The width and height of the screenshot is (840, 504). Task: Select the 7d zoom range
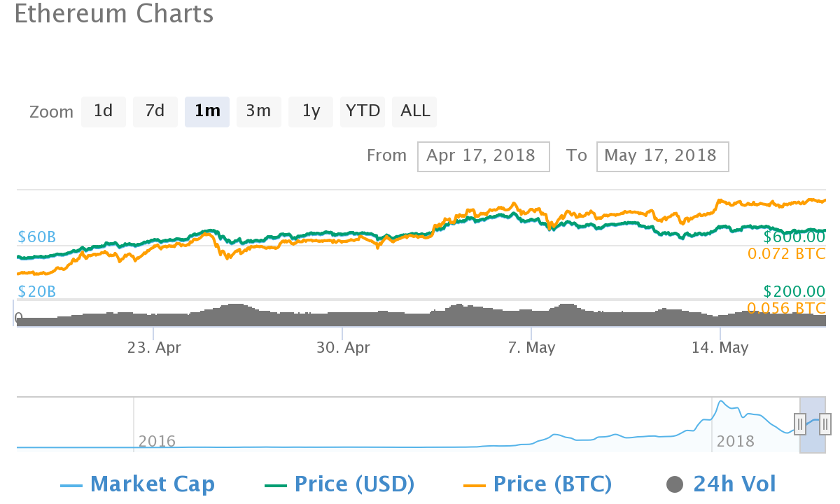[x=155, y=112]
